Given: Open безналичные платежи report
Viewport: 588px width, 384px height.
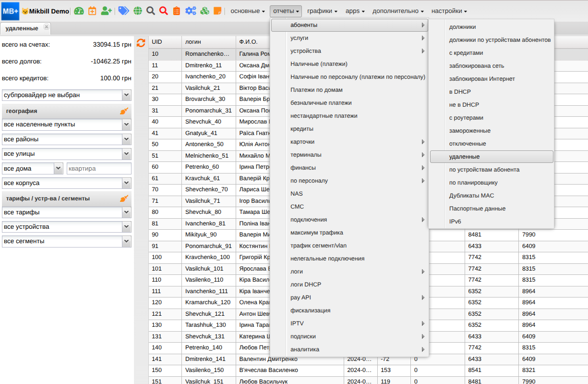Looking at the screenshot, I should (x=349, y=103).
